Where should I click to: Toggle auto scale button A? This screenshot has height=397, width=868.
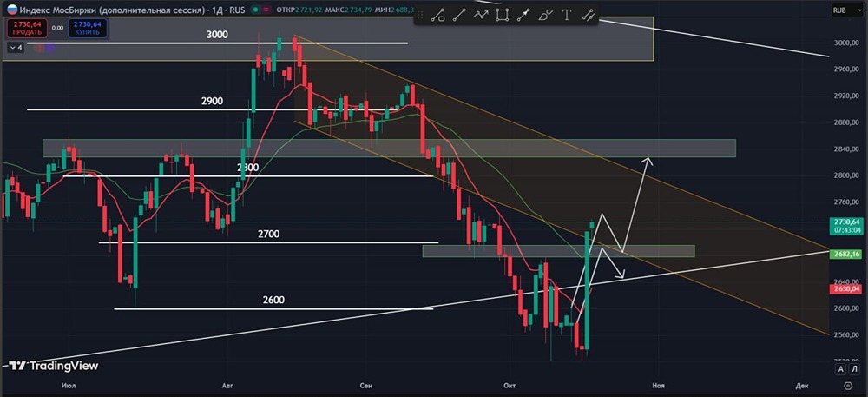(841, 368)
